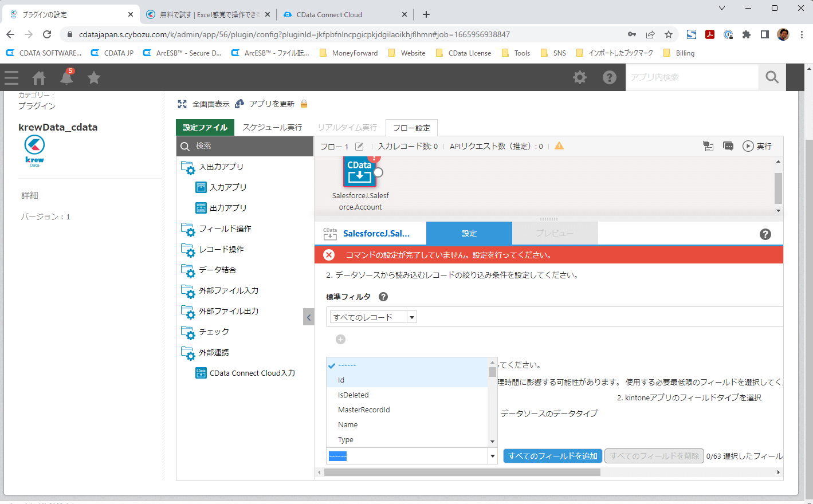Viewport: 813px width, 504px height.
Task: Click the krewData plugin logo
Action: tap(34, 151)
